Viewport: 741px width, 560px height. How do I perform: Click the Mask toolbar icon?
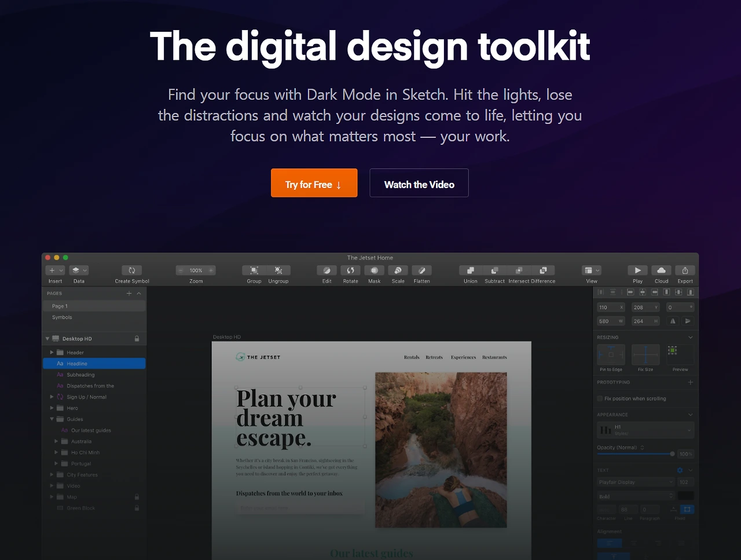375,270
